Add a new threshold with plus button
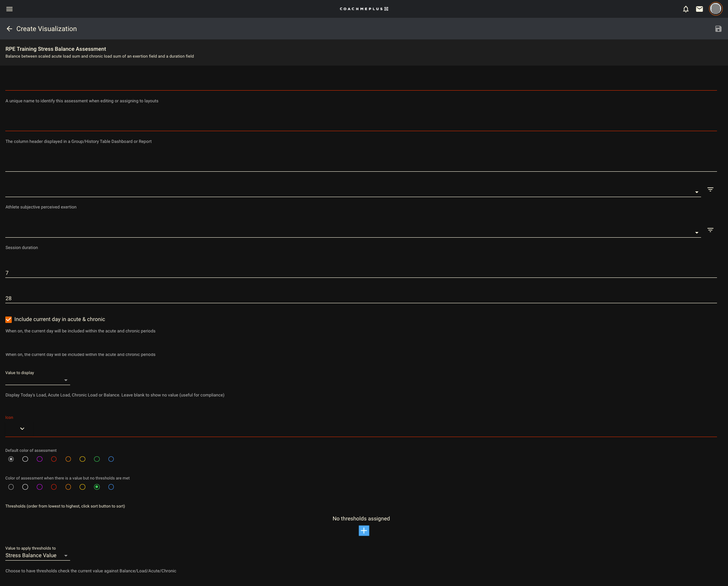This screenshot has height=586, width=728. [x=364, y=531]
